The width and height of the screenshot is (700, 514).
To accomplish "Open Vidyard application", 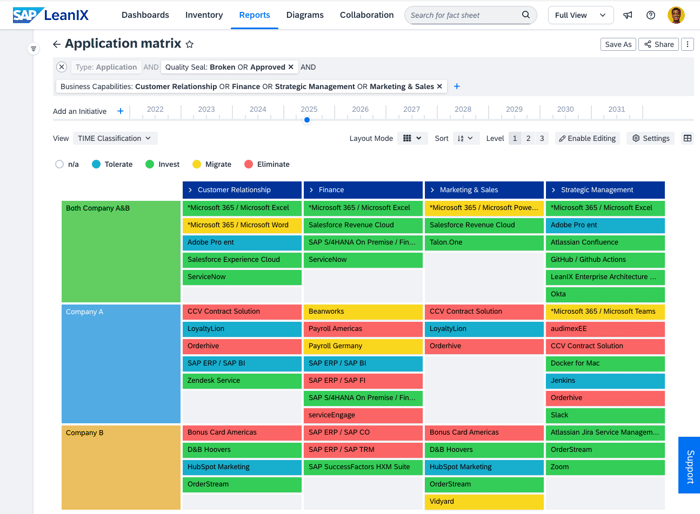I will (x=484, y=501).
